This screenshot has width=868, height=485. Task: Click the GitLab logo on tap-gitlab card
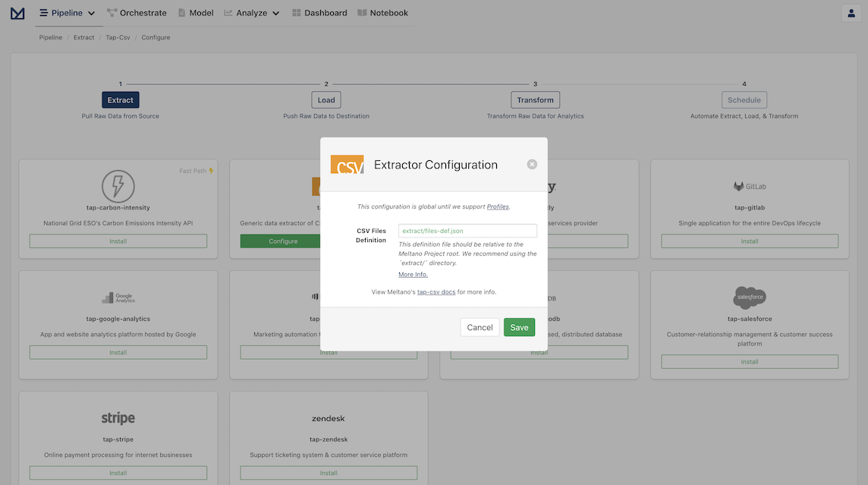click(x=750, y=187)
